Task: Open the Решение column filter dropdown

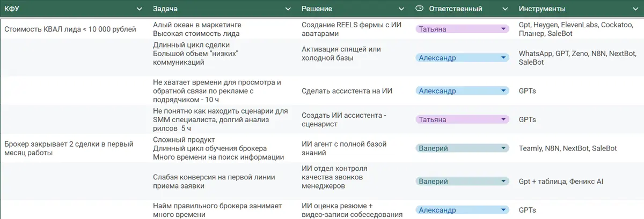Action: [401, 9]
